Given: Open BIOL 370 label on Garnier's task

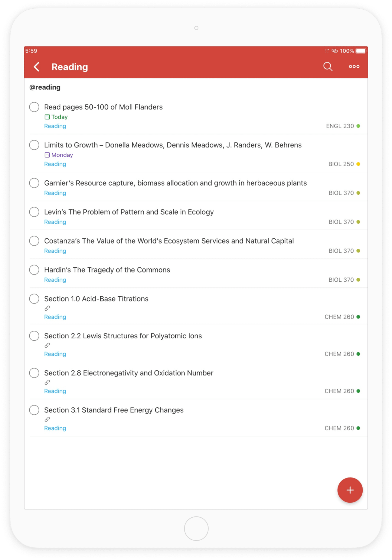Looking at the screenshot, I should (341, 193).
